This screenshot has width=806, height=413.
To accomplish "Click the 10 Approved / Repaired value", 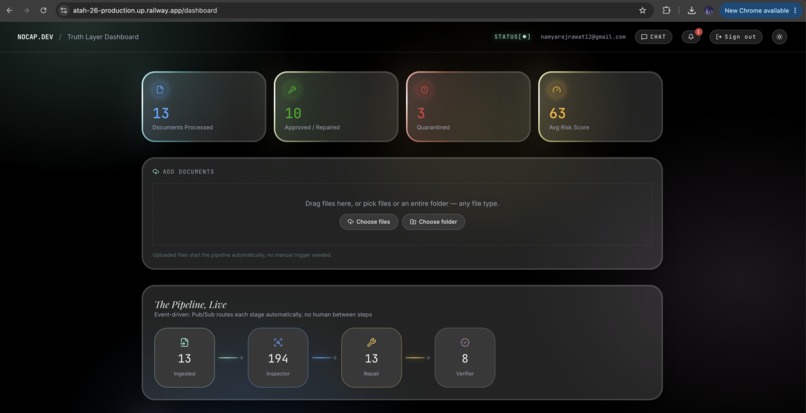I will tap(293, 113).
